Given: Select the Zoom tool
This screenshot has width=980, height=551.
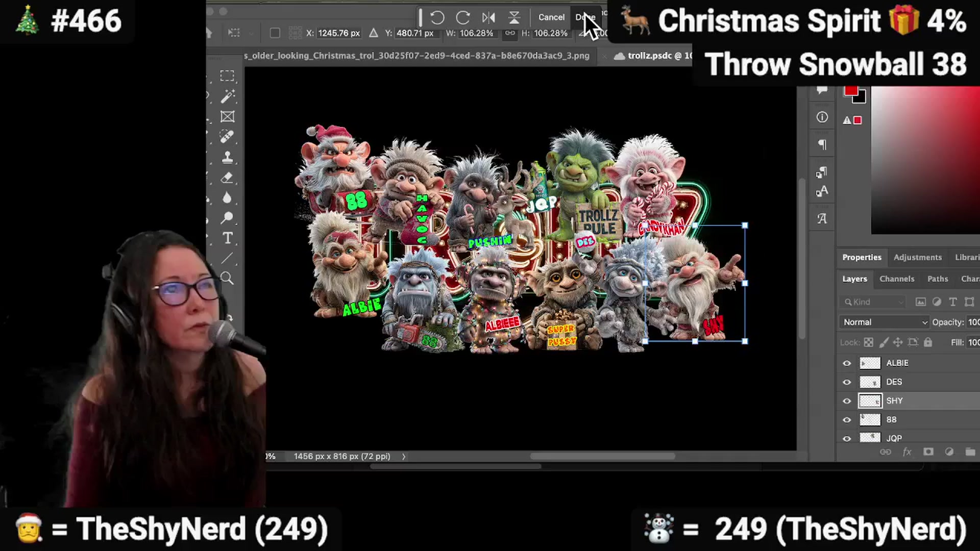Looking at the screenshot, I should (227, 278).
